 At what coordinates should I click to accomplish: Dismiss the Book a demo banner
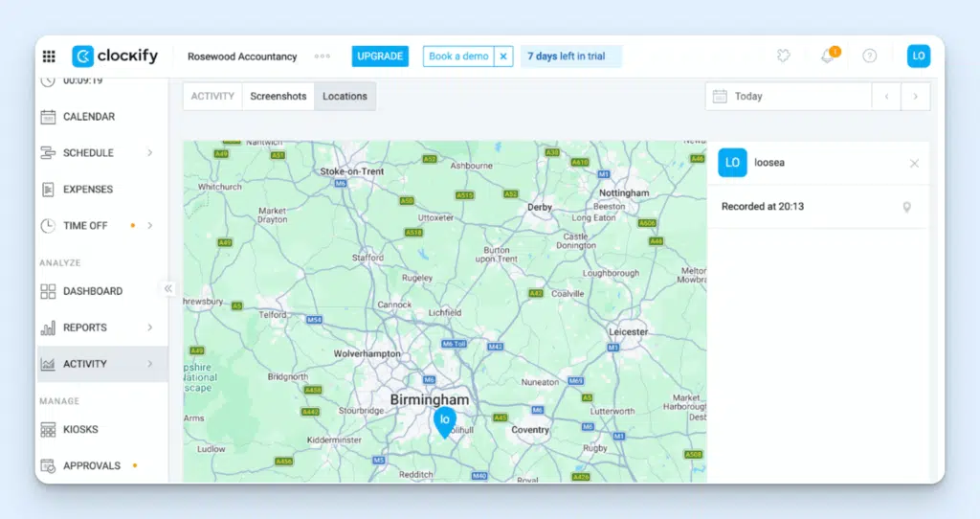tap(503, 56)
